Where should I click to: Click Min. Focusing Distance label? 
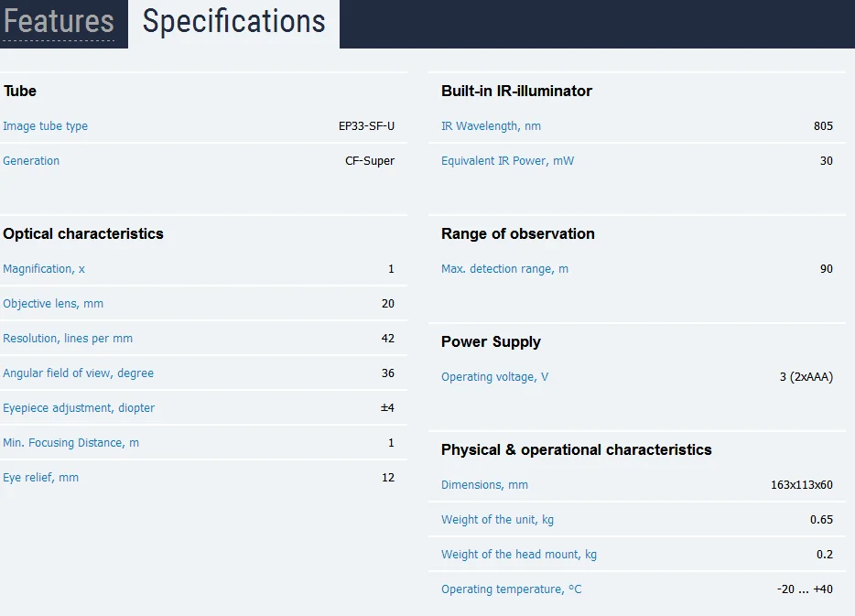[x=70, y=443]
